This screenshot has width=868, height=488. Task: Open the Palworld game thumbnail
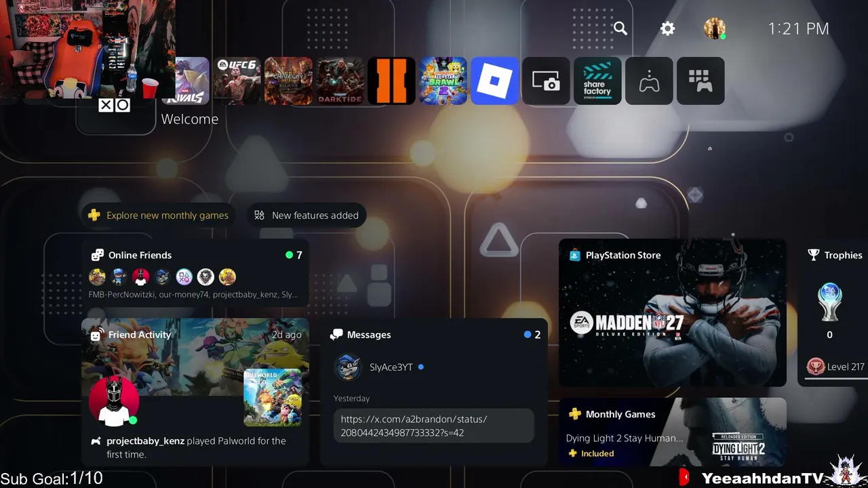[x=273, y=397]
